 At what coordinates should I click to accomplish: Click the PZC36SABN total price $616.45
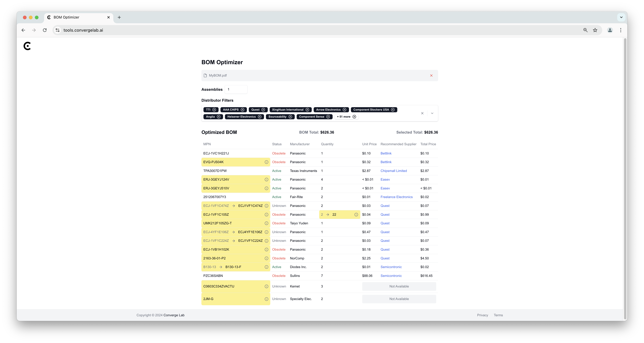426,276
